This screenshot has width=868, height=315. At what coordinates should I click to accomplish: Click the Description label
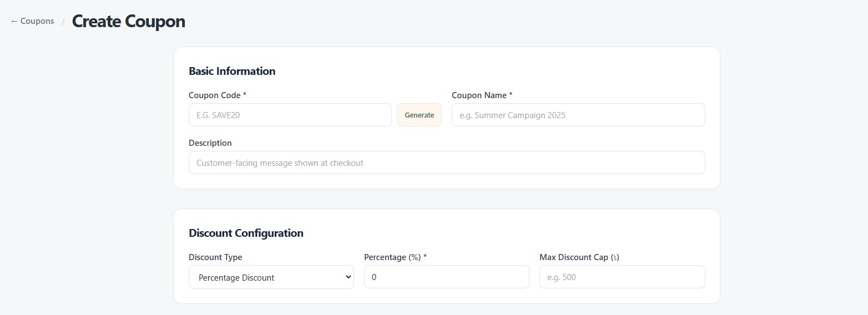click(210, 143)
